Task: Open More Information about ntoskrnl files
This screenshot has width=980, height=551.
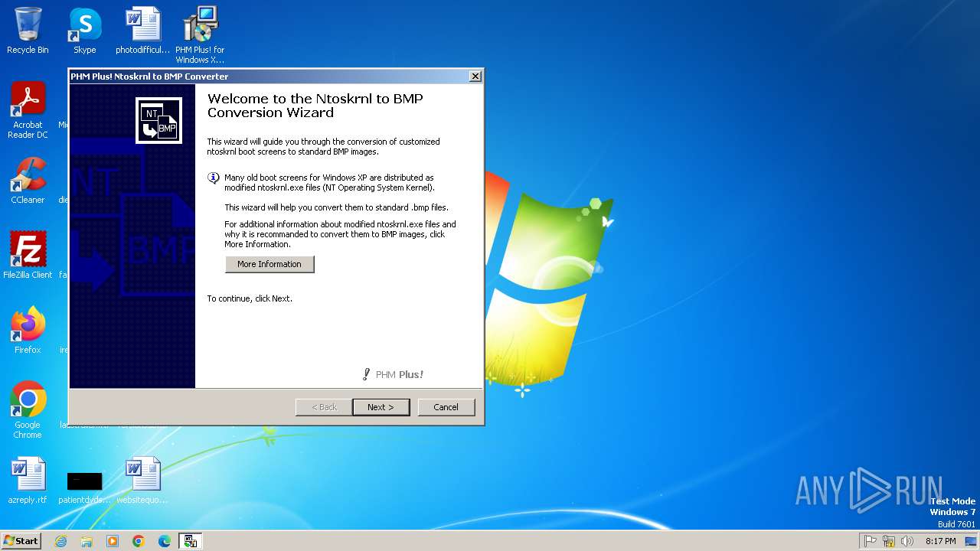Action: 269,264
